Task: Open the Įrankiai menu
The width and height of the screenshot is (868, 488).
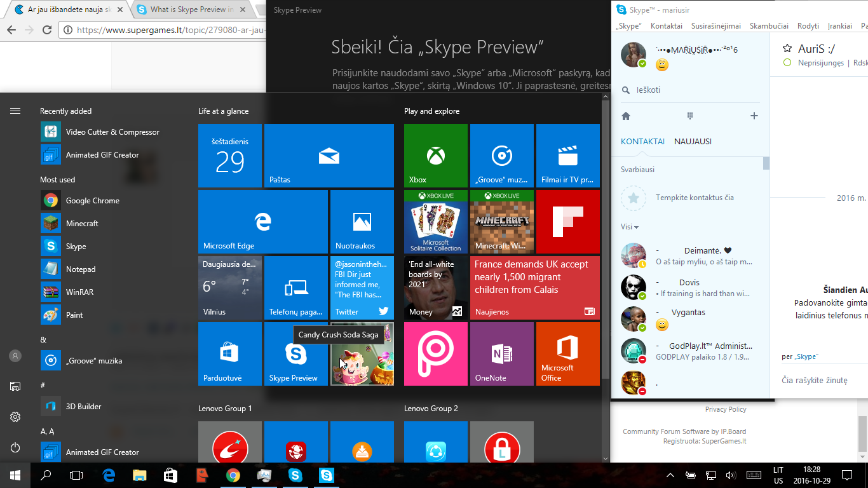Action: (x=840, y=26)
